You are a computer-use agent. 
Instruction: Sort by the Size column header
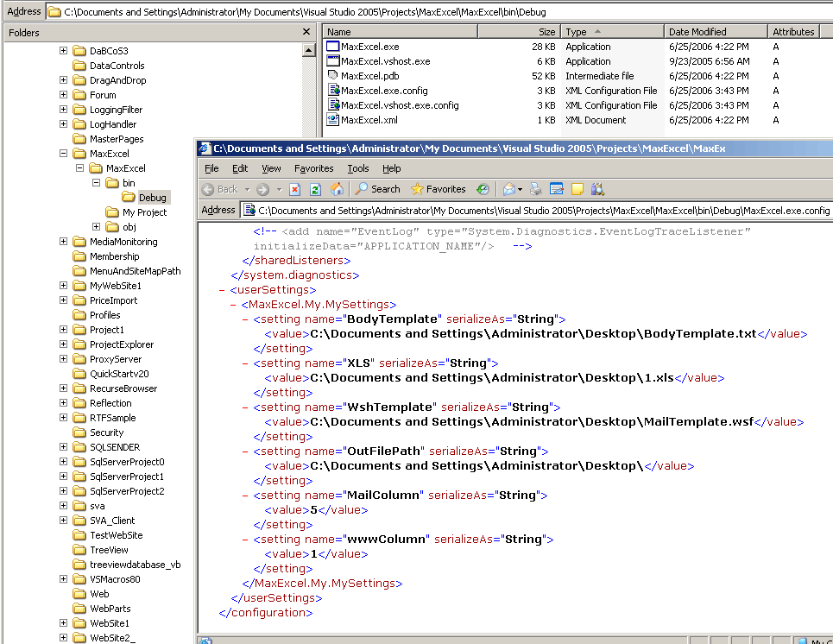click(x=519, y=32)
